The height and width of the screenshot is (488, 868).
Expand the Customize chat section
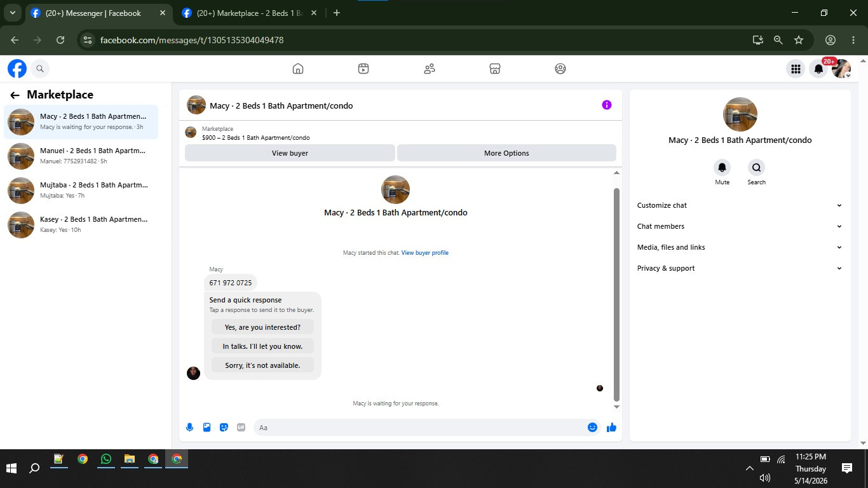(x=740, y=205)
